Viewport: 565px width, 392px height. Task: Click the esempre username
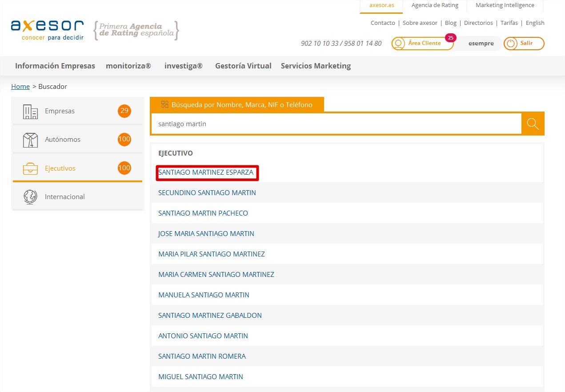[x=481, y=44]
